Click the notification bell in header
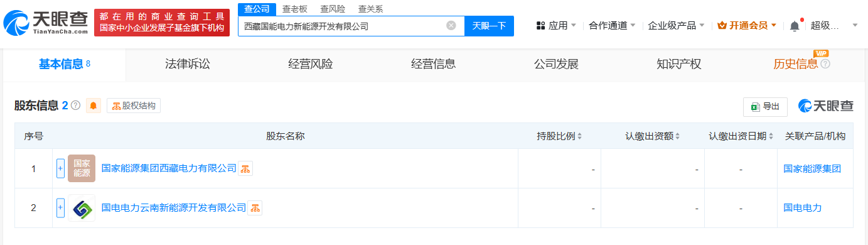 tap(795, 26)
